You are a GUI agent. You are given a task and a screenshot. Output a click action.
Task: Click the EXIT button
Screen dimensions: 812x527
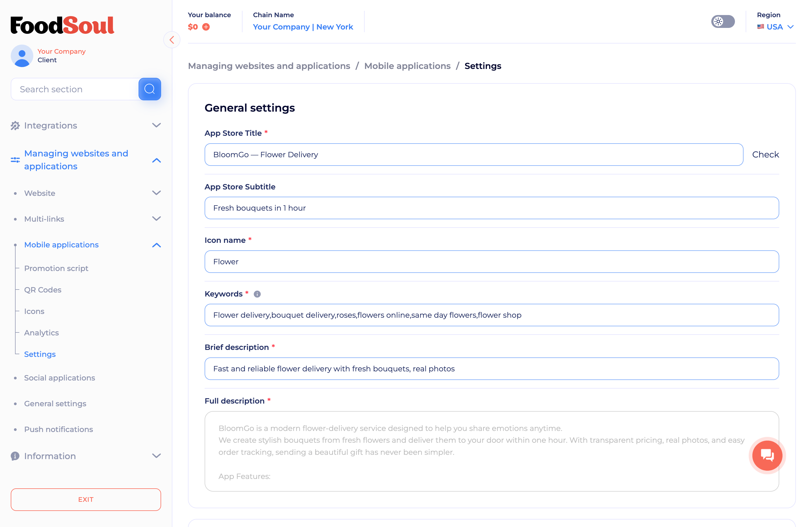pos(86,499)
